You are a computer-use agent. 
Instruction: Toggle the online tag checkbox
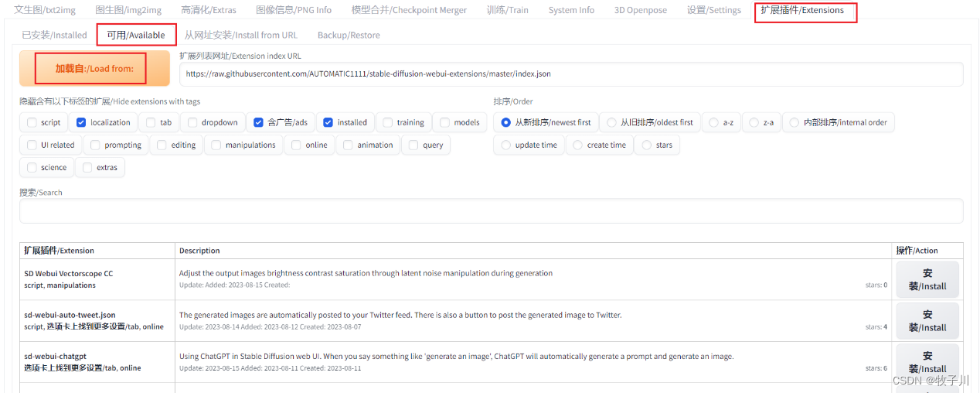297,145
